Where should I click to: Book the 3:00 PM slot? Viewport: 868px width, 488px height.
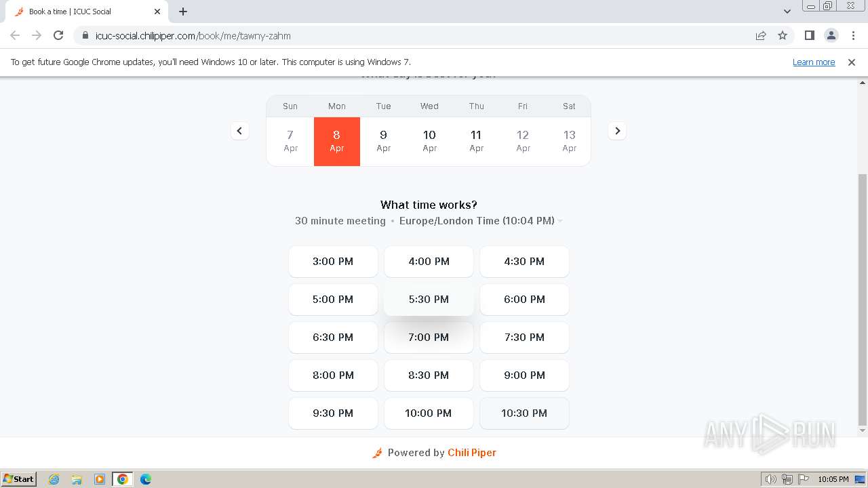click(x=333, y=261)
